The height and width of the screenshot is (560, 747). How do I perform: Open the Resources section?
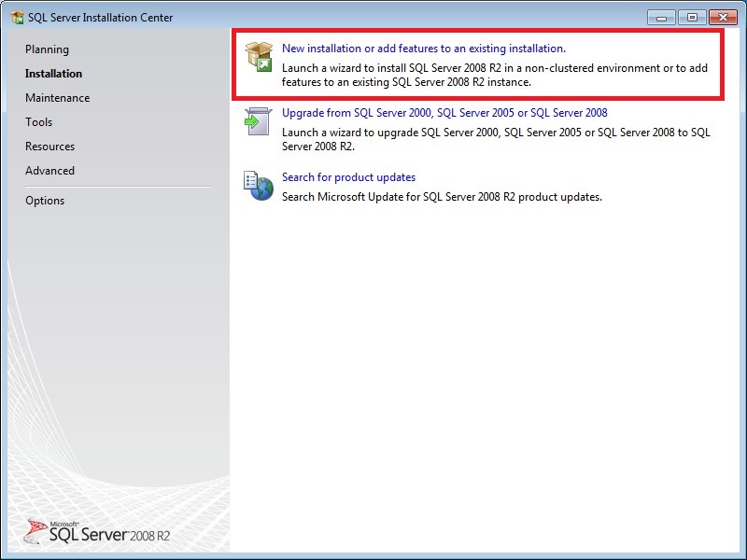(49, 147)
